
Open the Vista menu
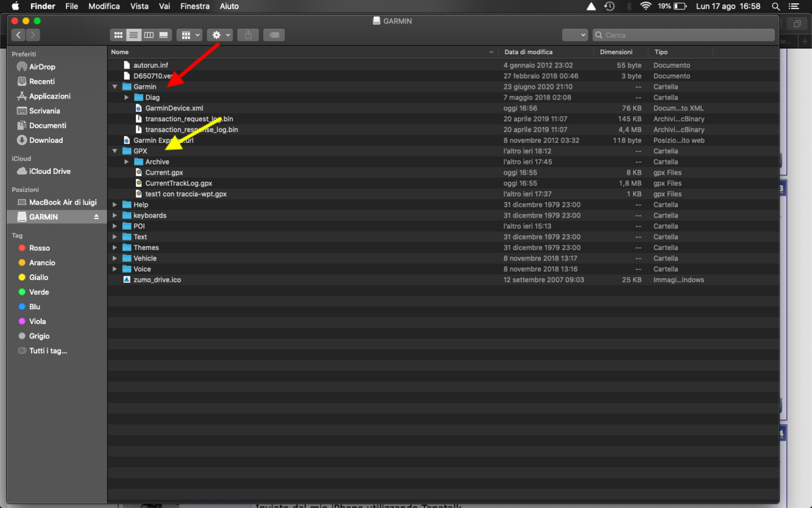click(x=140, y=6)
